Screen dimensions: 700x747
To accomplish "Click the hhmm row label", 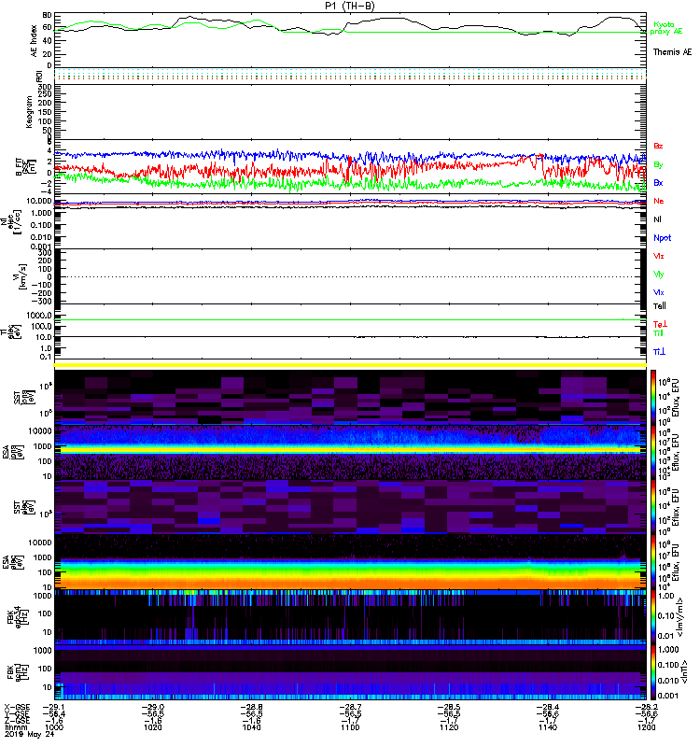I will click(x=14, y=727).
